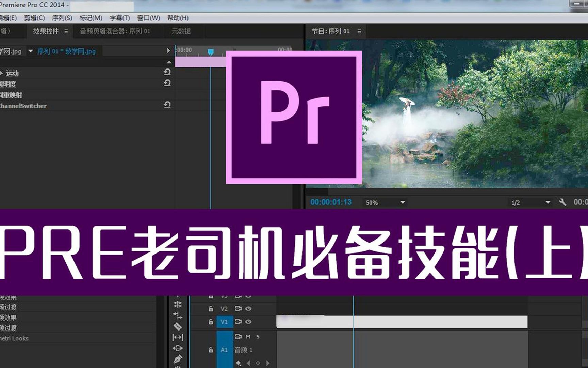The height and width of the screenshot is (368, 588).
Task: Open 节目 program monitor panel menu
Action: (359, 31)
